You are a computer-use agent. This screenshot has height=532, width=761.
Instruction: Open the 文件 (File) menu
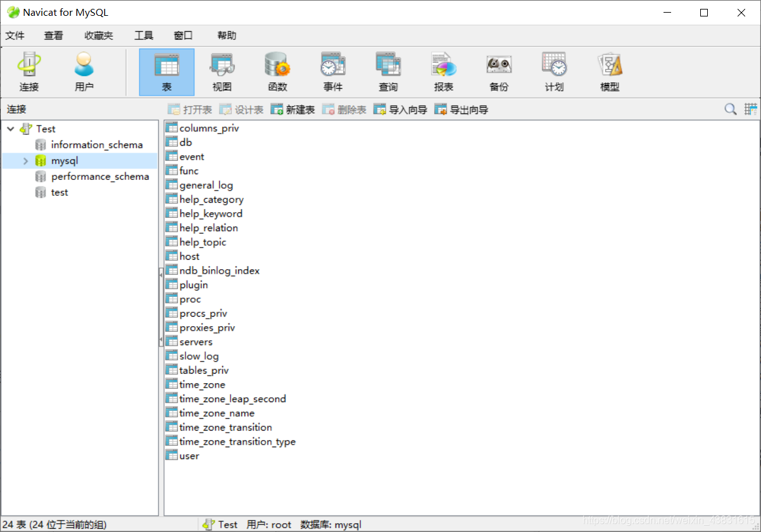pos(15,35)
